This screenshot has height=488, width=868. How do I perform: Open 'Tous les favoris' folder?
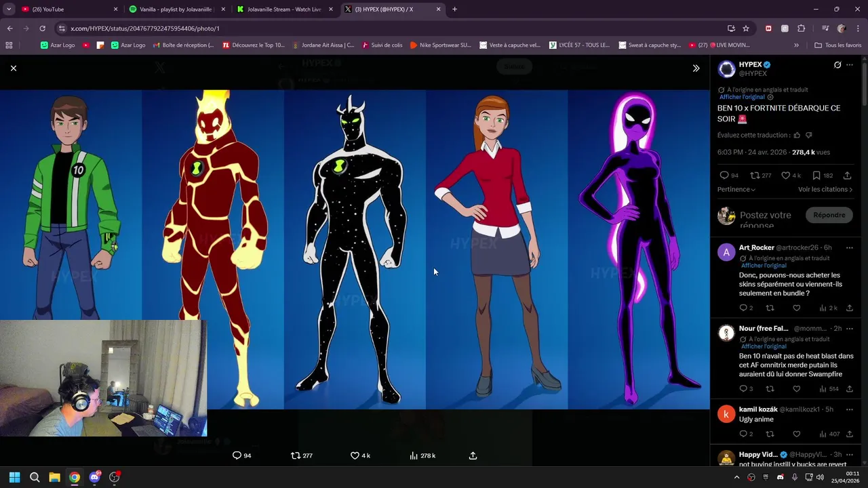(x=838, y=45)
